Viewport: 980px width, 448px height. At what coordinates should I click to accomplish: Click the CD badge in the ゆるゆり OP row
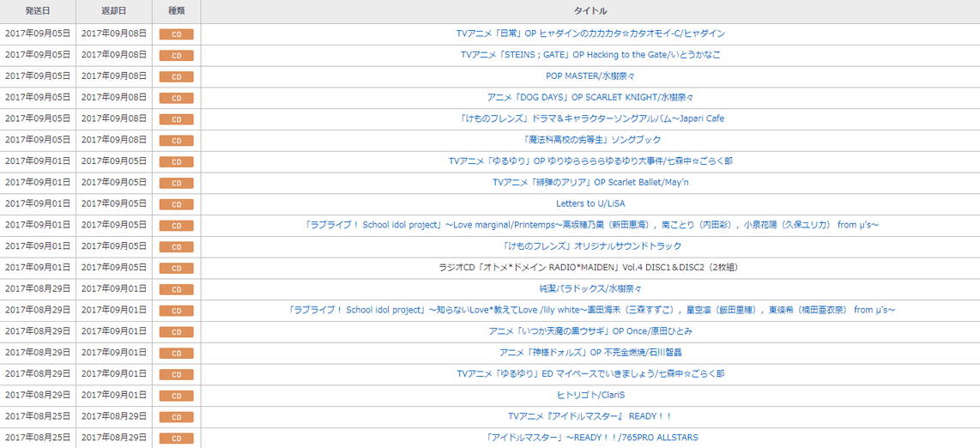click(176, 162)
